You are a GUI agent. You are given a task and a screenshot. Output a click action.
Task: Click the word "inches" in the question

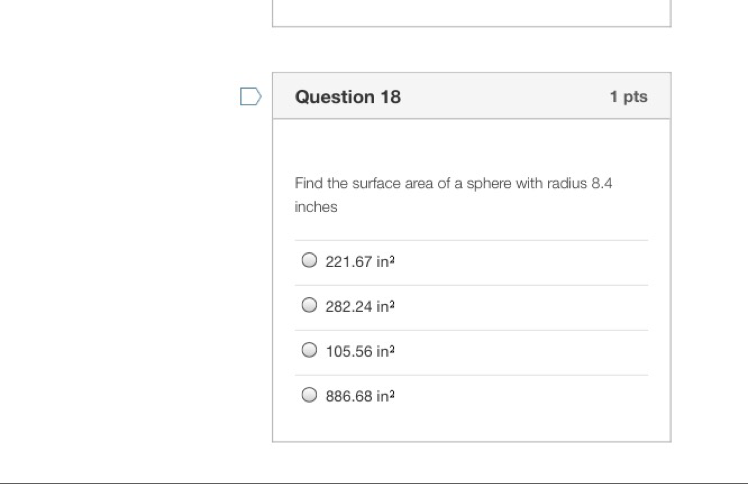click(x=316, y=207)
